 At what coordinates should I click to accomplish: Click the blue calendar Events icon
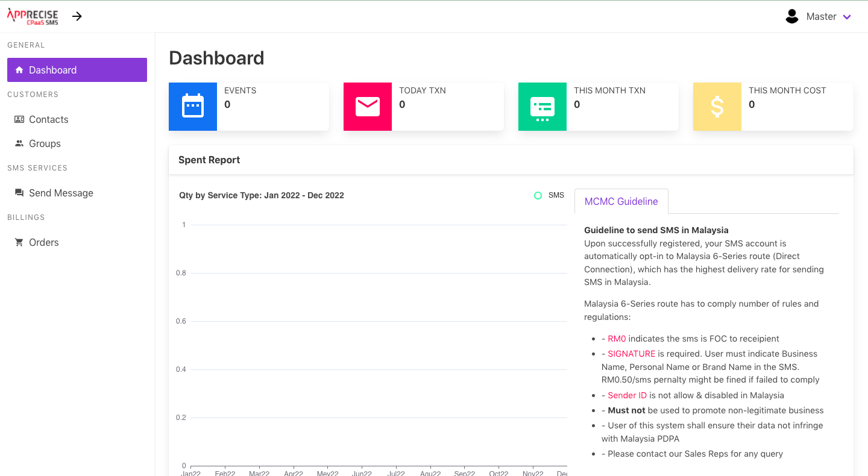coord(193,107)
